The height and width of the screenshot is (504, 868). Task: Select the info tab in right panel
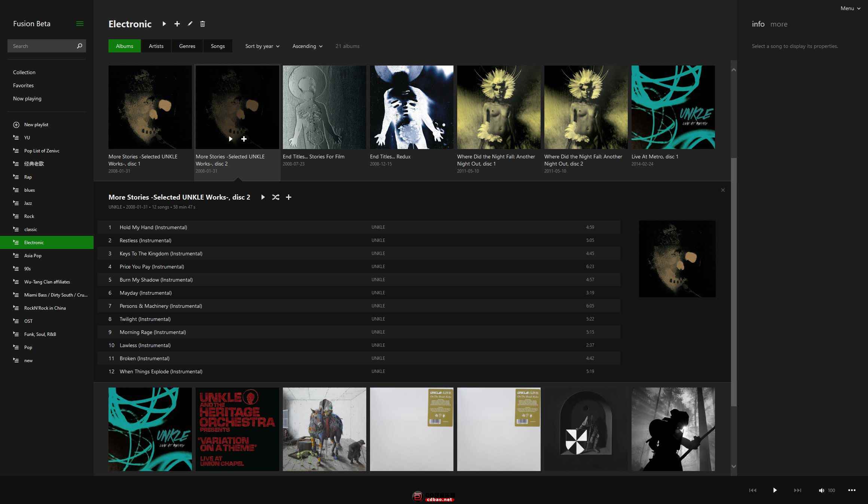[x=758, y=24]
